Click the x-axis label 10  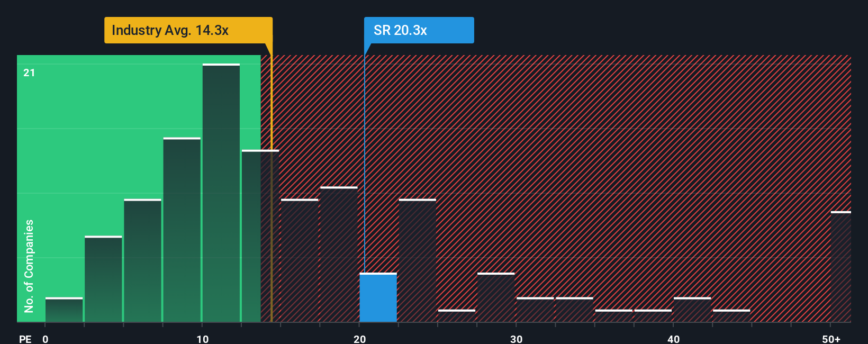pyautogui.click(x=202, y=339)
